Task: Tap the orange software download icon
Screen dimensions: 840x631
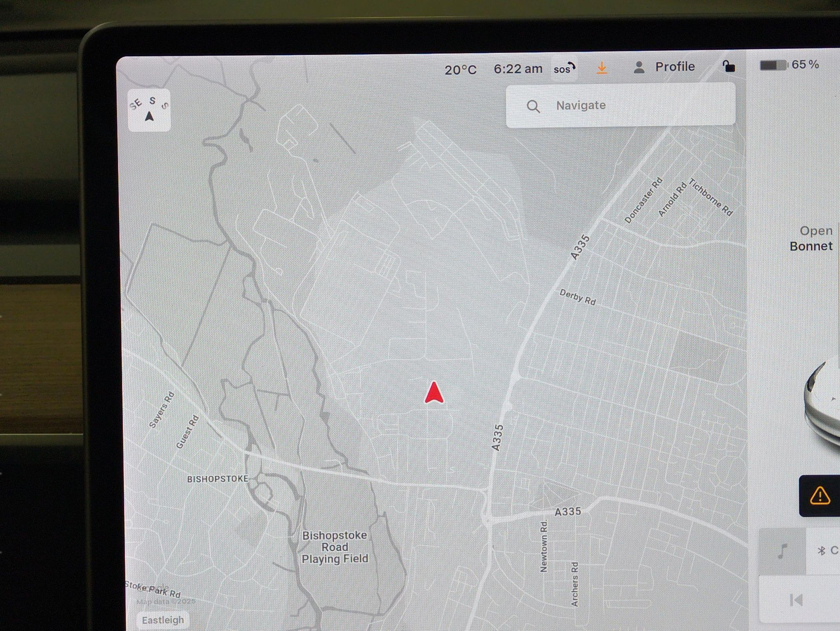Action: tap(602, 68)
